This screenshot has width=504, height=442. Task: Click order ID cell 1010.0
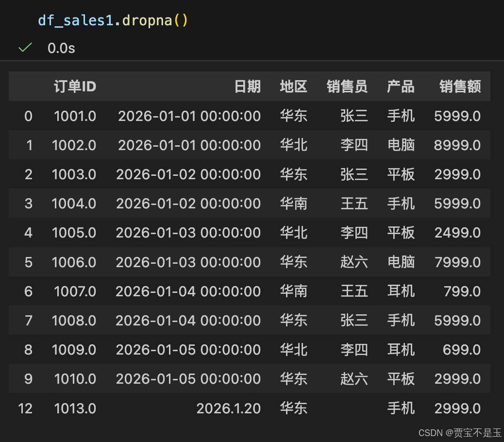click(x=75, y=379)
